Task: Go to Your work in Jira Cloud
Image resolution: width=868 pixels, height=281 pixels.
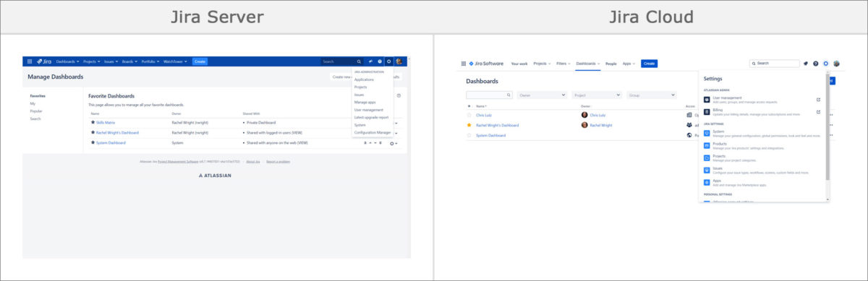Action: [x=519, y=64]
